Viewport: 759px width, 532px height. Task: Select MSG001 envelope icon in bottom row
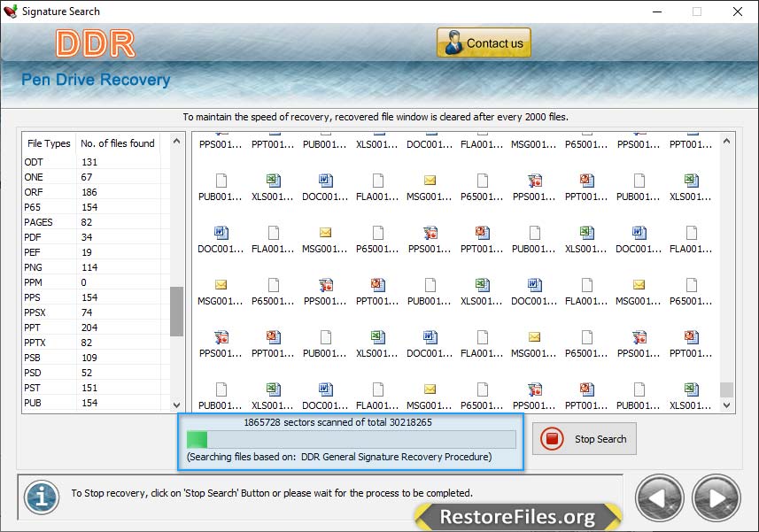(x=430, y=389)
